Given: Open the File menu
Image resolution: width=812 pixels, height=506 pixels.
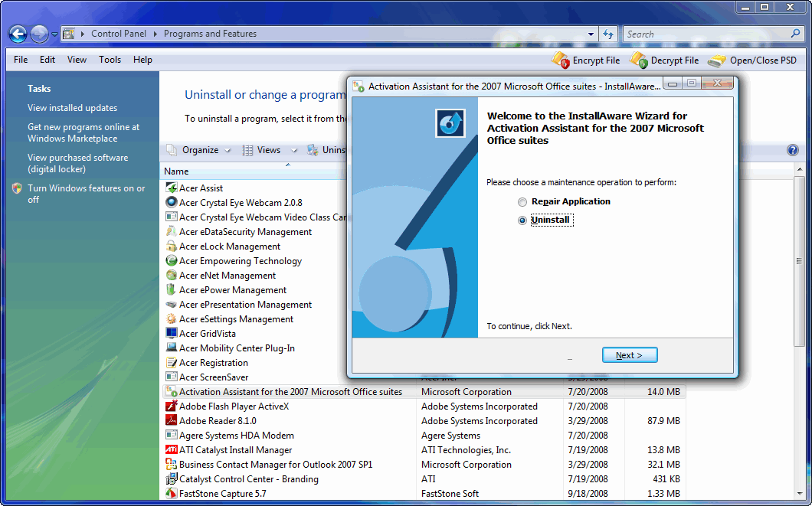Looking at the screenshot, I should coord(21,60).
